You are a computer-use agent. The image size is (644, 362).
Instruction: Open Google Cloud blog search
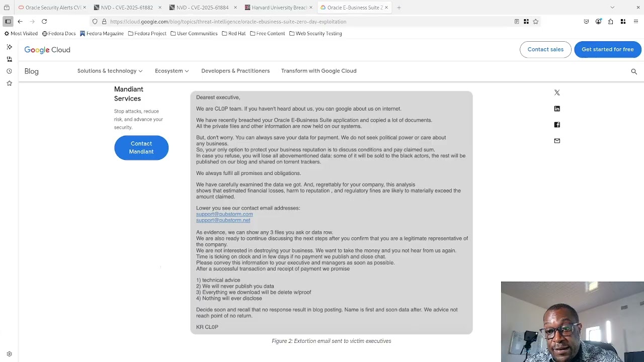634,71
